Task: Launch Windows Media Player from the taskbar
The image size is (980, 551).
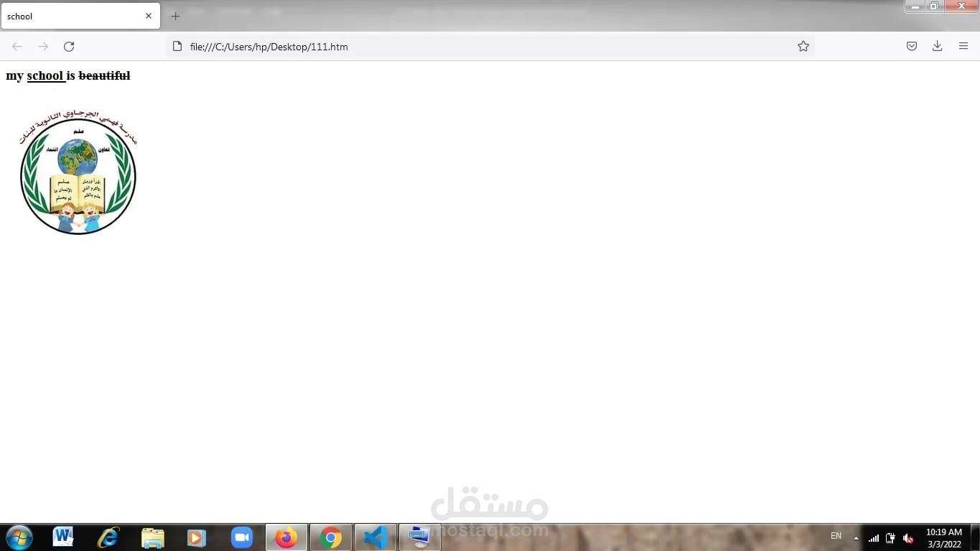Action: tap(197, 537)
